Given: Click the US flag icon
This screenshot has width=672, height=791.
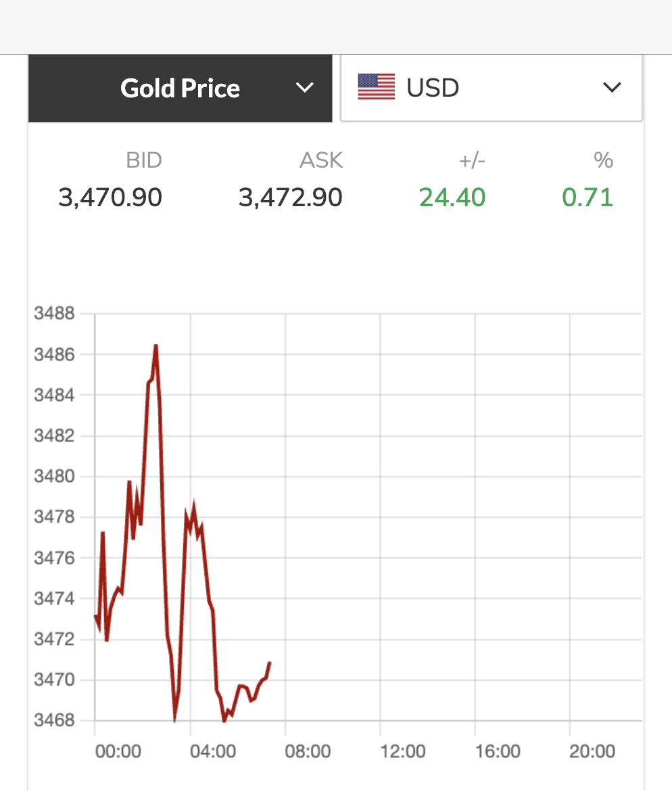Looking at the screenshot, I should [376, 87].
